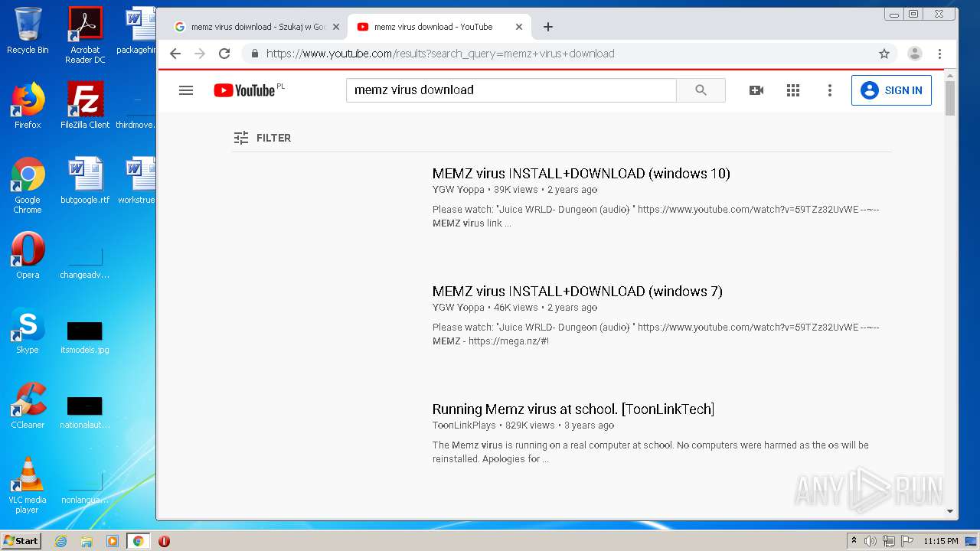
Task: Open FileZilla Client desktop icon
Action: click(x=85, y=106)
